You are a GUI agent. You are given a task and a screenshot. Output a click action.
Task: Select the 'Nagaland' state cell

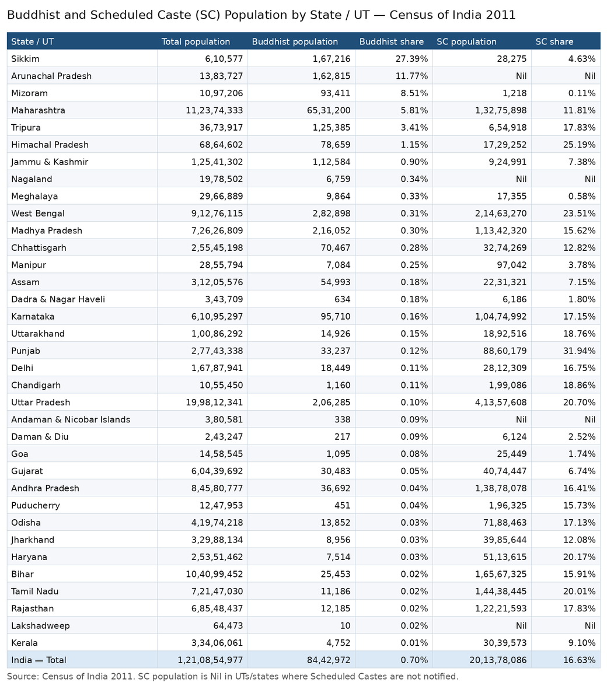pos(82,179)
